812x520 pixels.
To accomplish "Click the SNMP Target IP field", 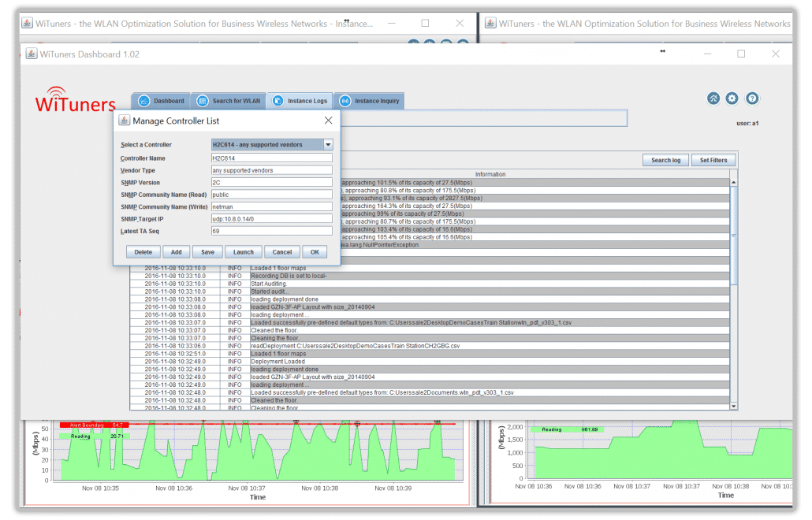I will (272, 219).
